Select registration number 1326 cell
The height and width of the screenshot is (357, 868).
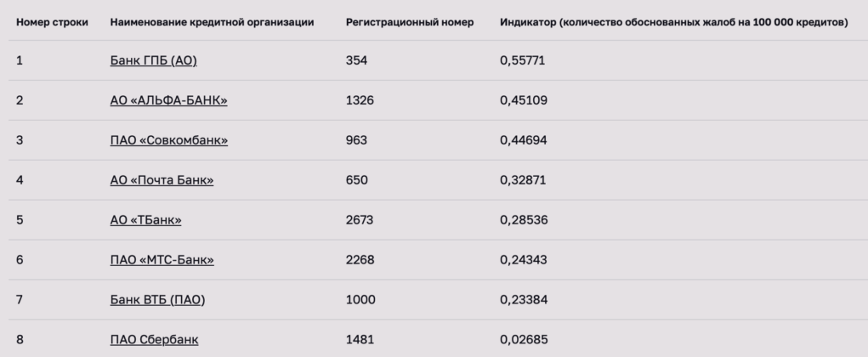(360, 100)
